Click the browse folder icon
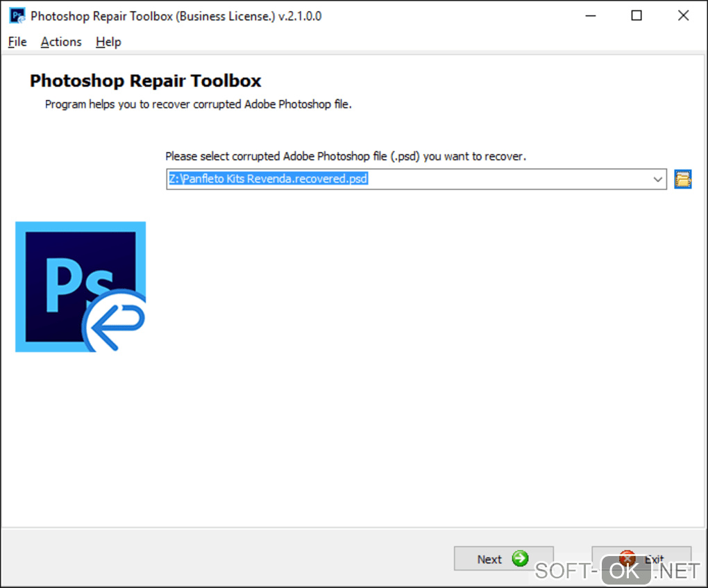 pos(683,179)
